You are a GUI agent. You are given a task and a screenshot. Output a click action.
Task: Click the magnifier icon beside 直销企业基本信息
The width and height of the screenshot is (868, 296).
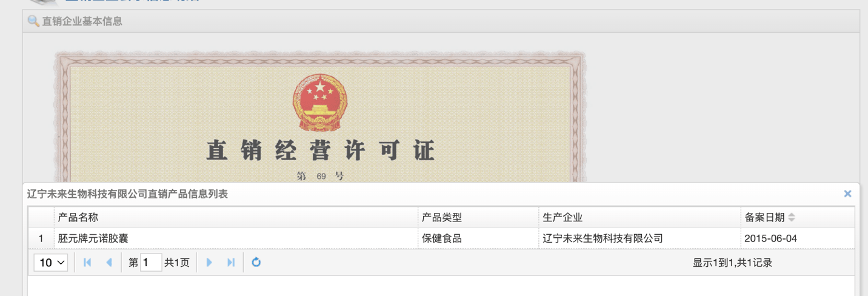coord(33,21)
